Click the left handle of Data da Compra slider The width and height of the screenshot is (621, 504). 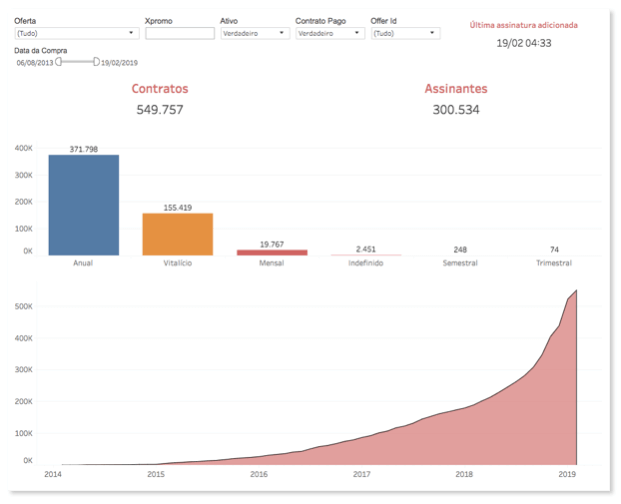[x=59, y=62]
